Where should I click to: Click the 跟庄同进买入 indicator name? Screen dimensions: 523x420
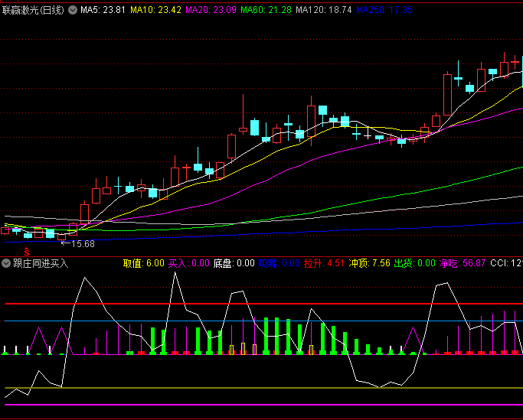tap(41, 263)
